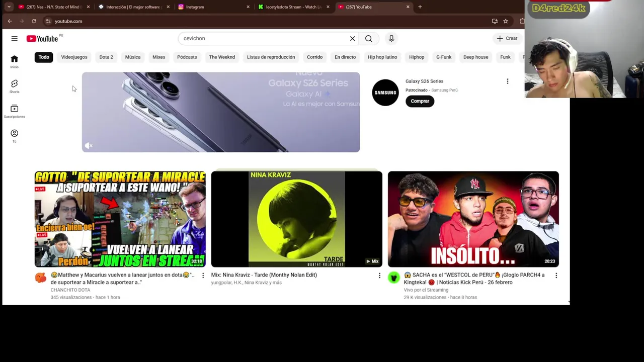Open Galaxy S26 Series ad title
This screenshot has height=362, width=644.
(x=424, y=81)
